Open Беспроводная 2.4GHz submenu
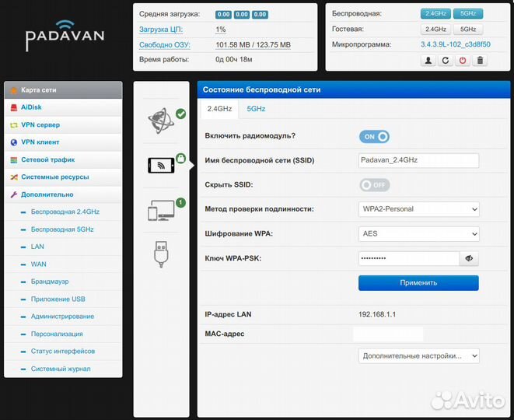Viewport: 514px width, 420px height. [65, 212]
